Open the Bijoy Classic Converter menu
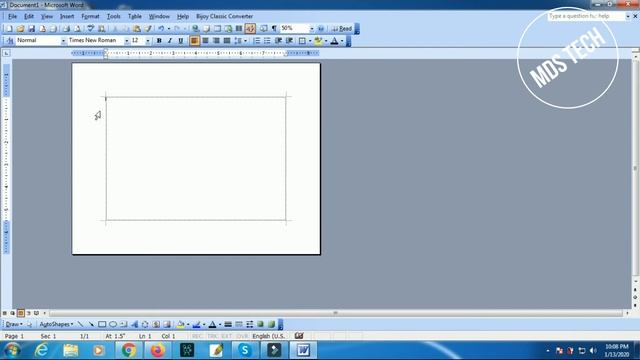 point(224,16)
